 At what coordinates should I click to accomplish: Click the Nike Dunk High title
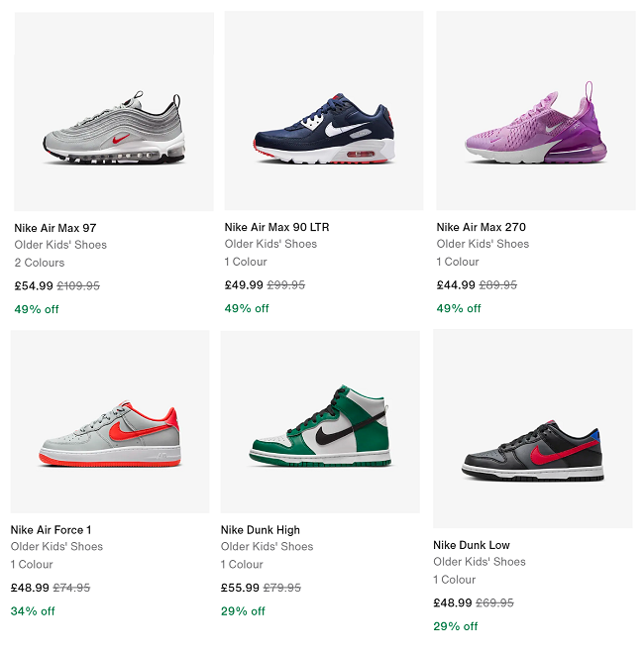coord(261,530)
